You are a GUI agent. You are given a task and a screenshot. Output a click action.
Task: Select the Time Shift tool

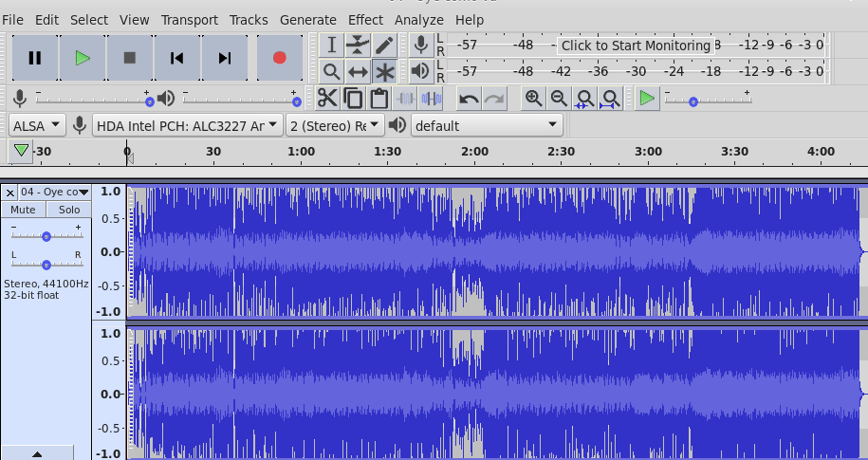[358, 71]
